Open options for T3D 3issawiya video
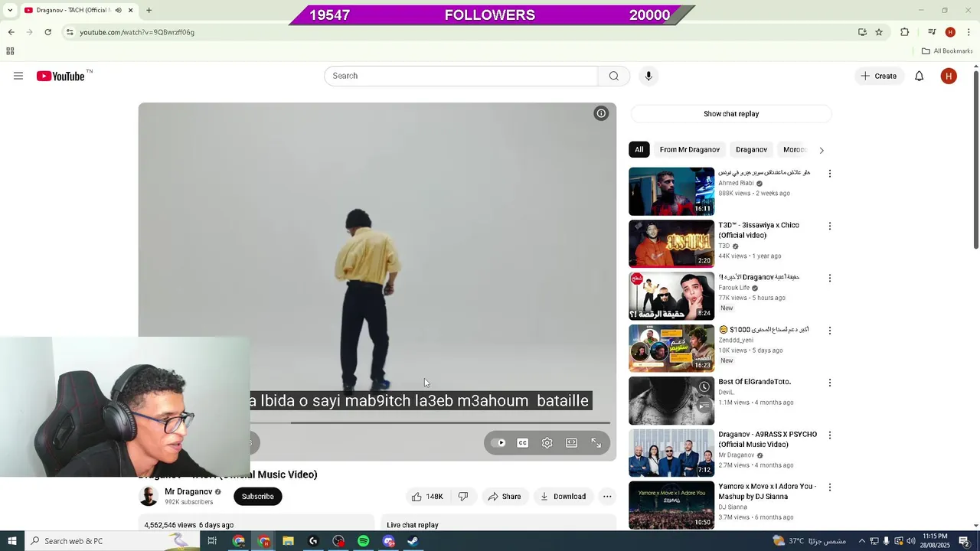This screenshot has height=551, width=980. [x=829, y=226]
